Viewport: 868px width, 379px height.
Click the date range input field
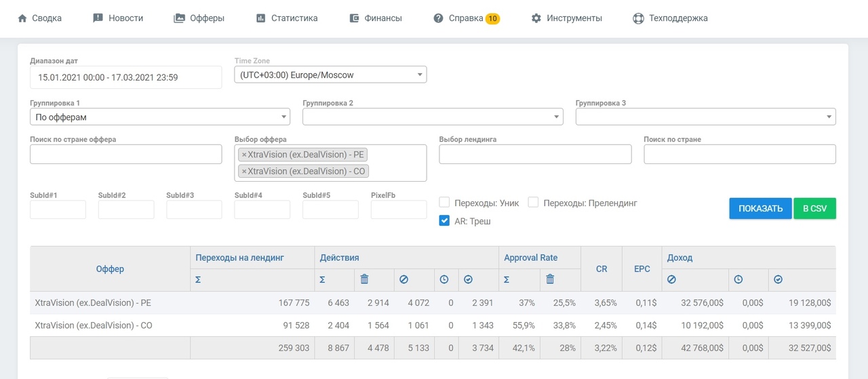point(126,77)
